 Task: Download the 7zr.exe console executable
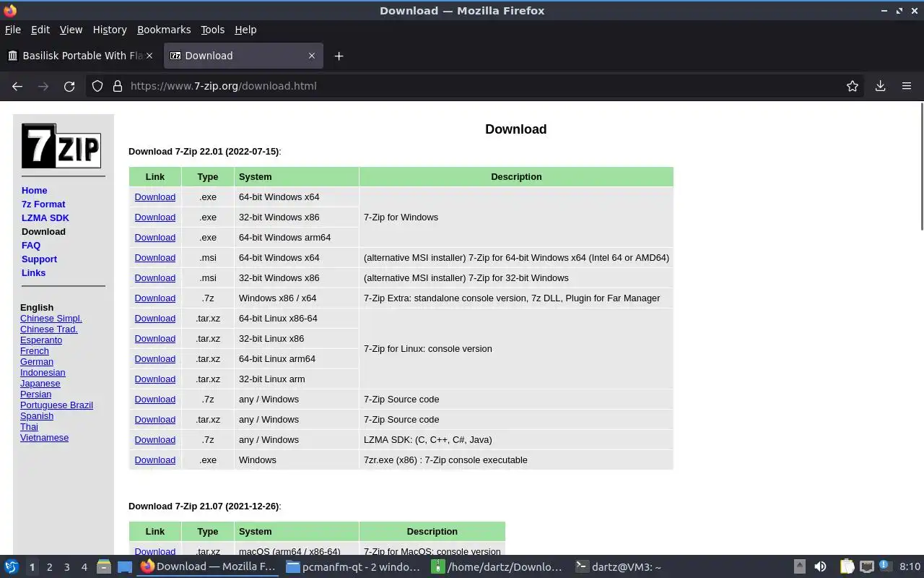154,460
